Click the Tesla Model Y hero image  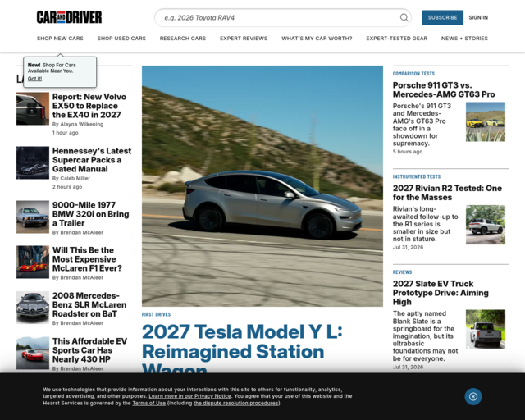262,186
